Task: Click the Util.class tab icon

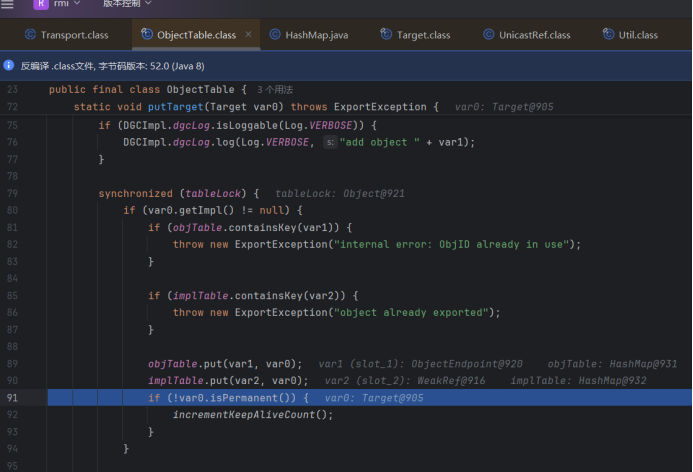Action: pos(609,35)
